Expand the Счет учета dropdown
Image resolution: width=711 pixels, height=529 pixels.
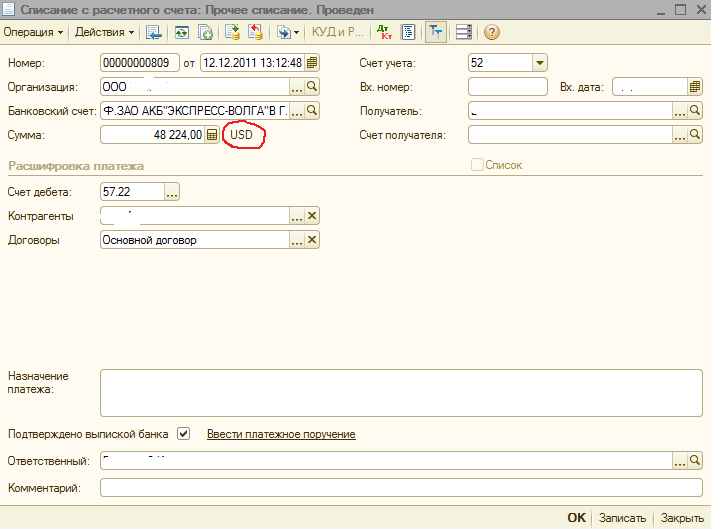(540, 63)
